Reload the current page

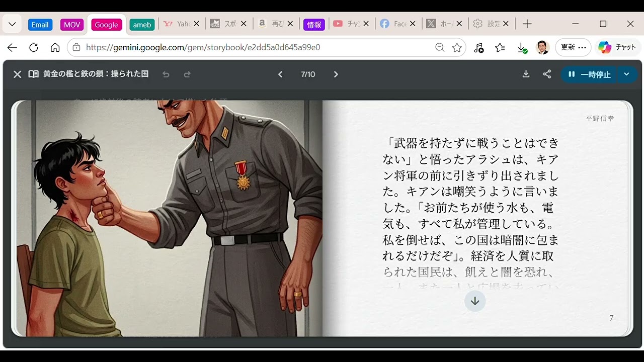tap(34, 48)
